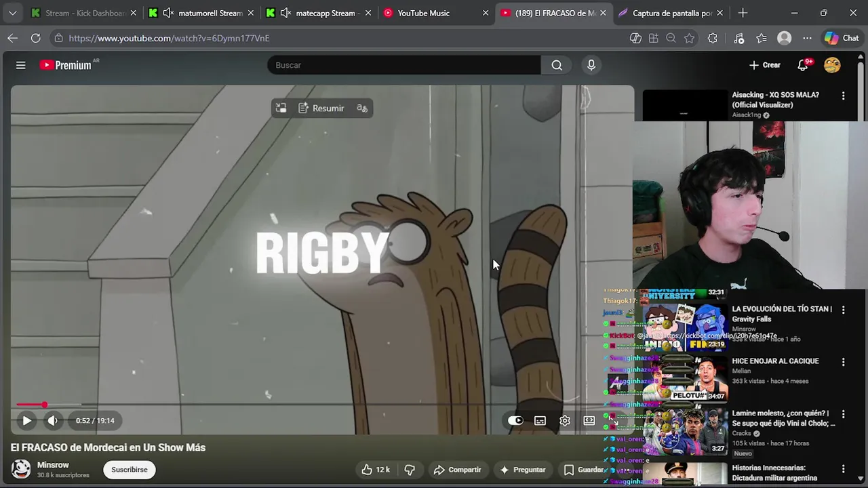Subscribe to Minsrow with Suscribirse
868x488 pixels.
tap(130, 470)
